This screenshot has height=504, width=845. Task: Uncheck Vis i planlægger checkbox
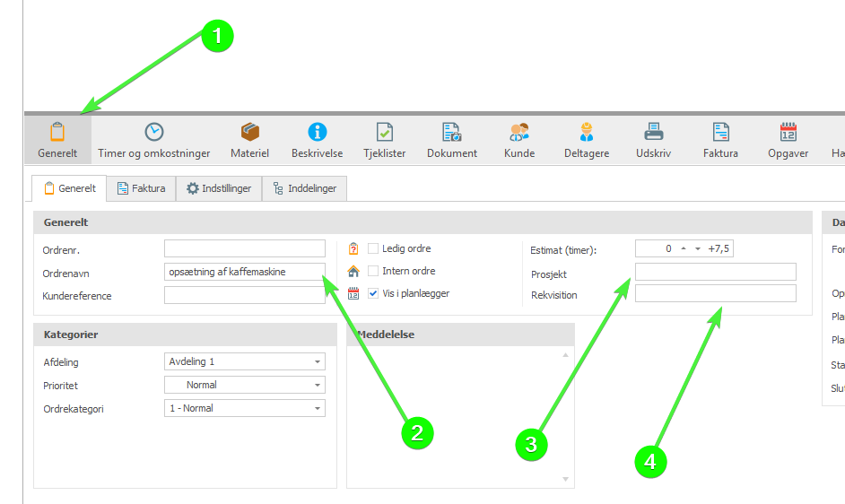[x=373, y=293]
